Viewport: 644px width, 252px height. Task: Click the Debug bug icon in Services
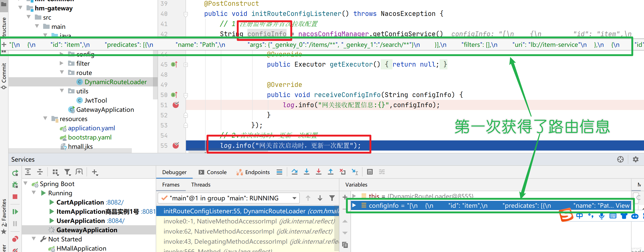[15, 185]
